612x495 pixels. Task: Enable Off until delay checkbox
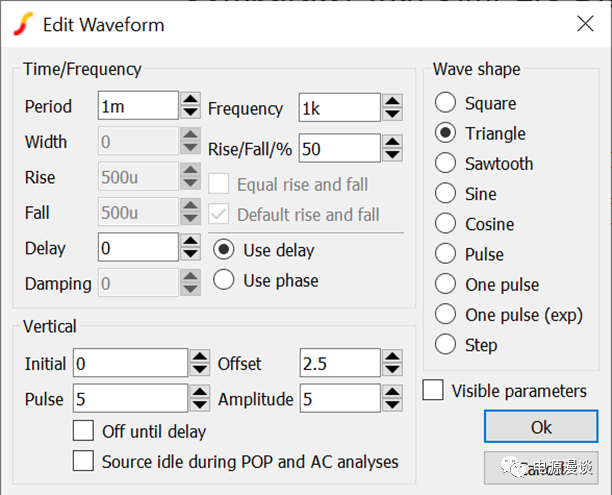click(x=84, y=432)
